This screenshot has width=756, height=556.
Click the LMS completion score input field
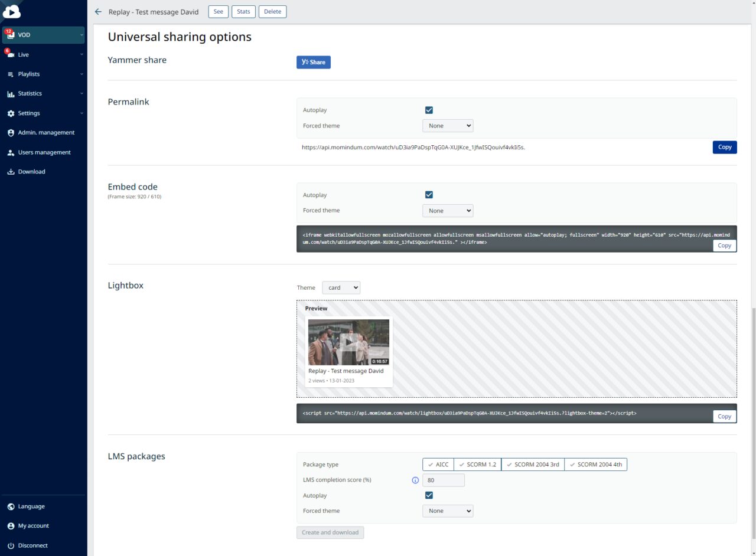(443, 480)
